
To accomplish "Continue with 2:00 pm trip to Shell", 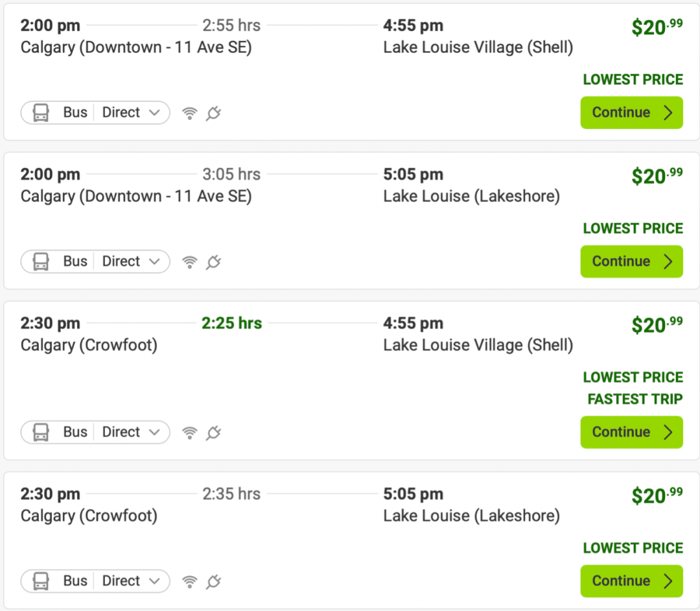I will click(632, 113).
